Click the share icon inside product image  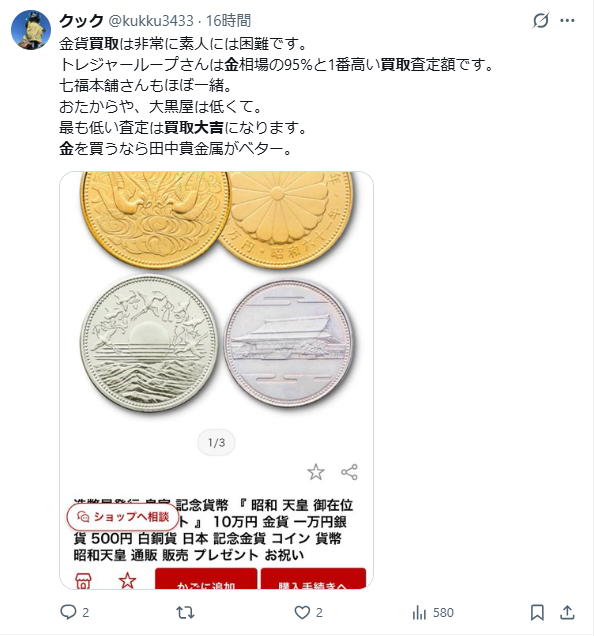(349, 472)
